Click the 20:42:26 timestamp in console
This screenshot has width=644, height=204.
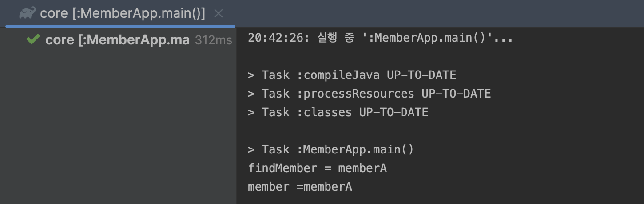point(275,38)
